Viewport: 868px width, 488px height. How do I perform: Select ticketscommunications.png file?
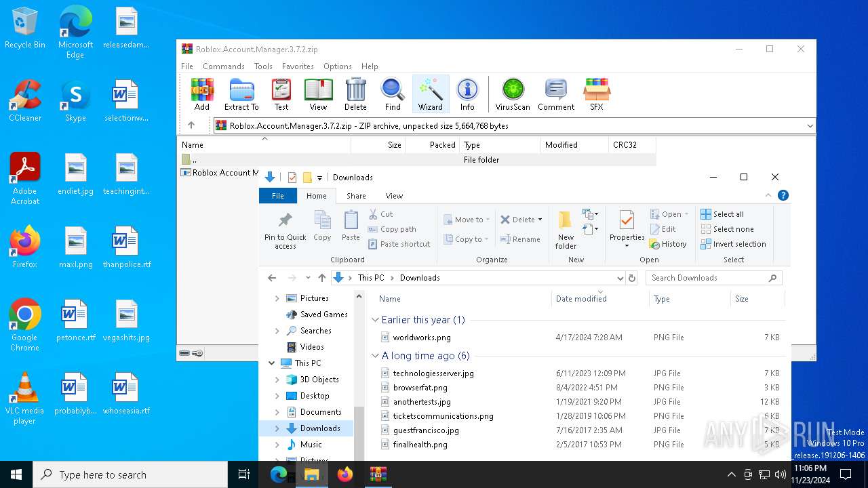coord(443,416)
